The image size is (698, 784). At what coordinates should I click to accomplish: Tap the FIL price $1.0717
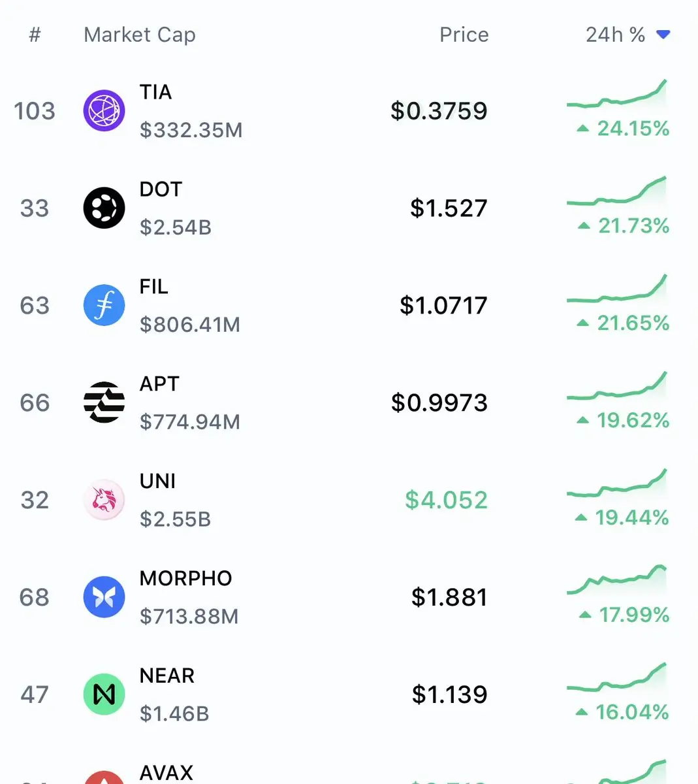pyautogui.click(x=443, y=305)
